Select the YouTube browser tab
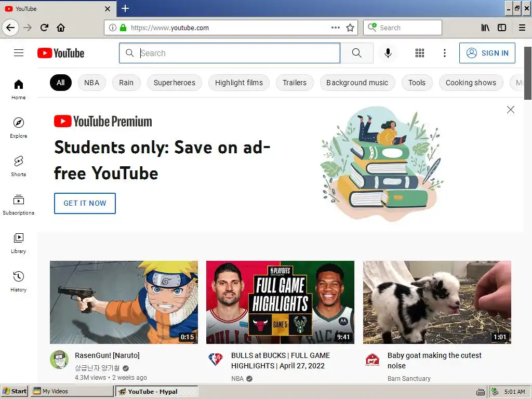Screen dimensions: 532x399 (x=58, y=9)
